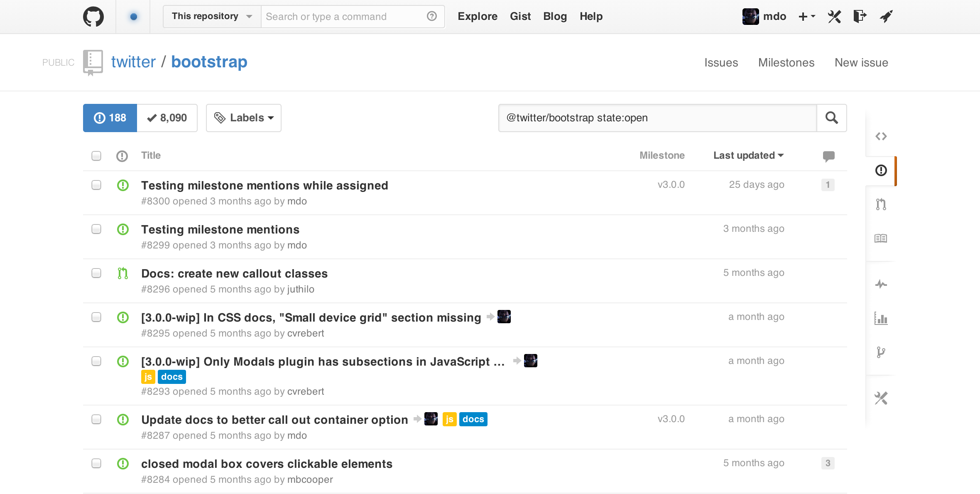Screen dimensions: 980x494
Task: Open the twitter organization link
Action: point(133,62)
